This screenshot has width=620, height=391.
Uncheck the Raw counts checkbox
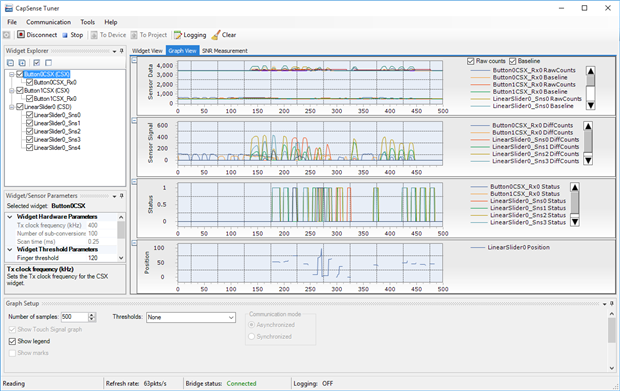(x=471, y=61)
